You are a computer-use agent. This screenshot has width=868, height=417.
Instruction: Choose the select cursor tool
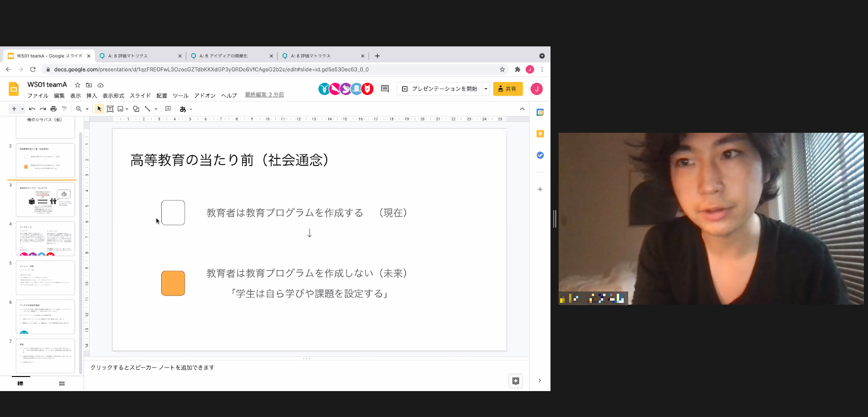99,109
